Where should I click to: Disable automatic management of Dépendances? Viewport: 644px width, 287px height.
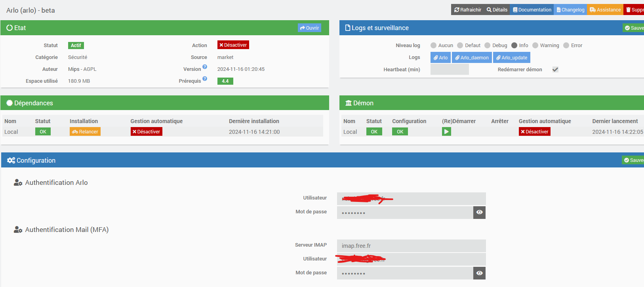pyautogui.click(x=147, y=132)
